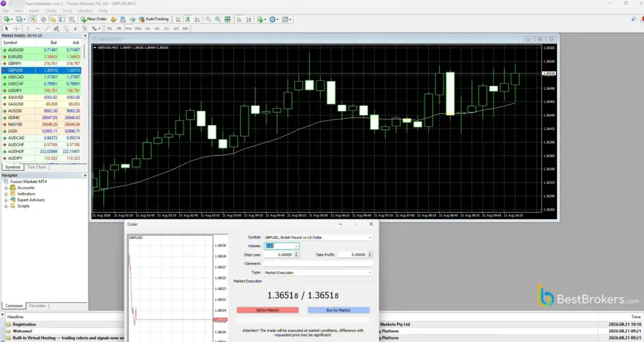Click the zoom in magnifier icon

point(208,19)
